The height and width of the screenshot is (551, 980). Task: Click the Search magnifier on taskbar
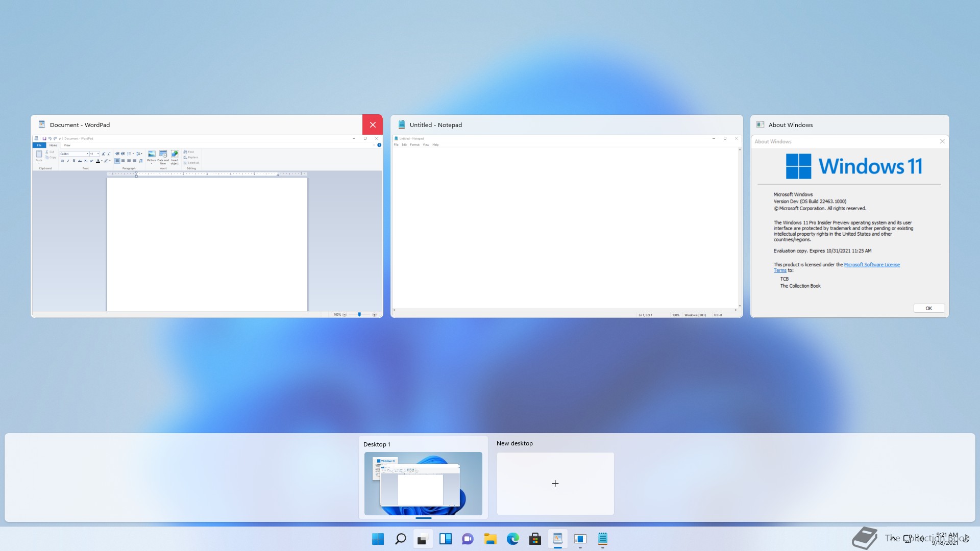point(401,539)
